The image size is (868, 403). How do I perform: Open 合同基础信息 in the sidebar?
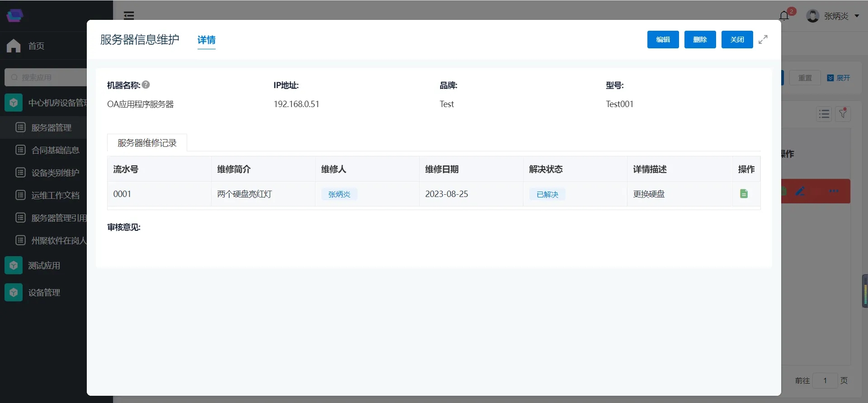tap(55, 150)
